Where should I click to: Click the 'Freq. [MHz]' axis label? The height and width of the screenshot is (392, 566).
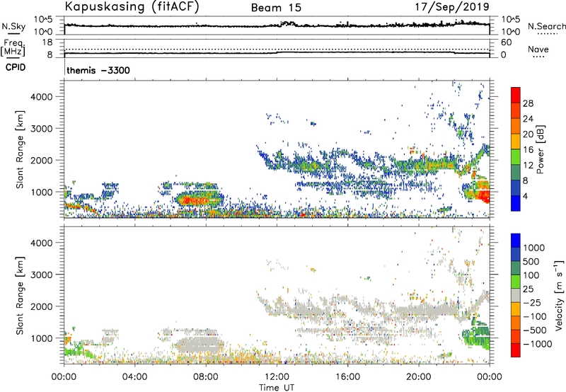pyautogui.click(x=14, y=47)
